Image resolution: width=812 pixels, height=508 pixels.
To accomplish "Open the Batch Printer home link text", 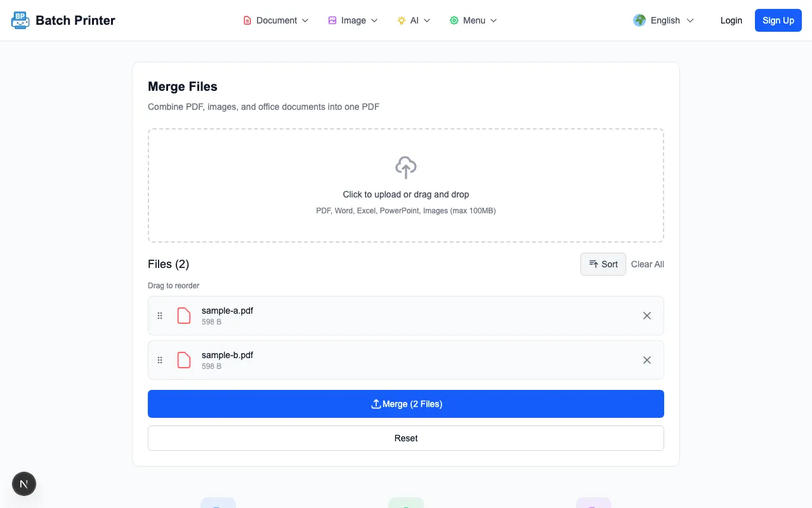I will coord(75,20).
